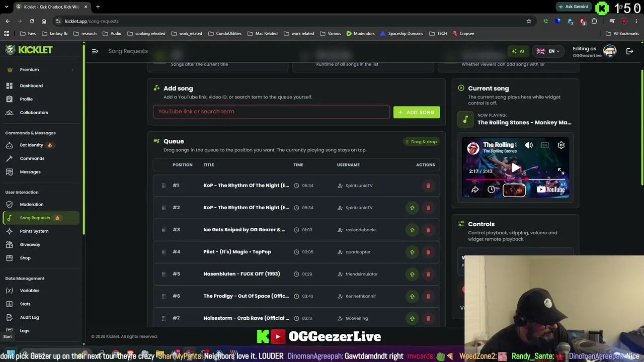Screen dimensions: 644x362
Task: Open the All Bookmarks folder
Action: coord(622,34)
